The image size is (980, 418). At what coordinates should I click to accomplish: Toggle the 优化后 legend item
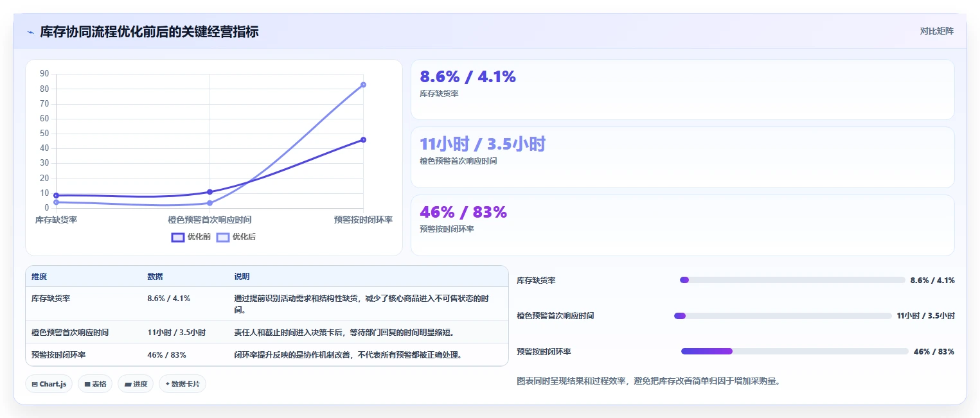(236, 237)
